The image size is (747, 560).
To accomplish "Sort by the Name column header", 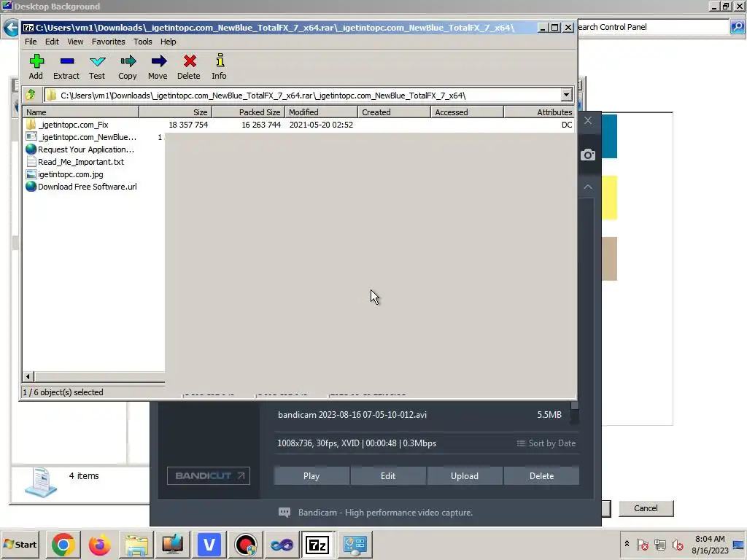I will 80,112.
